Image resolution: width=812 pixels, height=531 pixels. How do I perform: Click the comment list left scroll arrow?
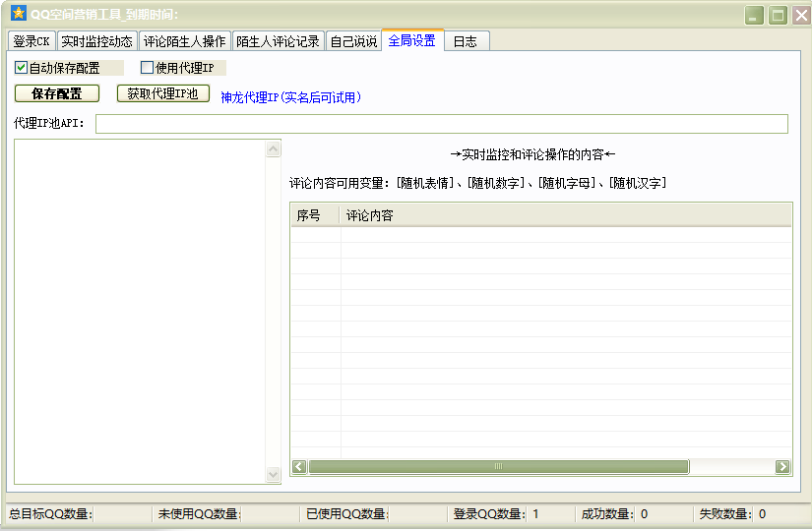point(299,467)
